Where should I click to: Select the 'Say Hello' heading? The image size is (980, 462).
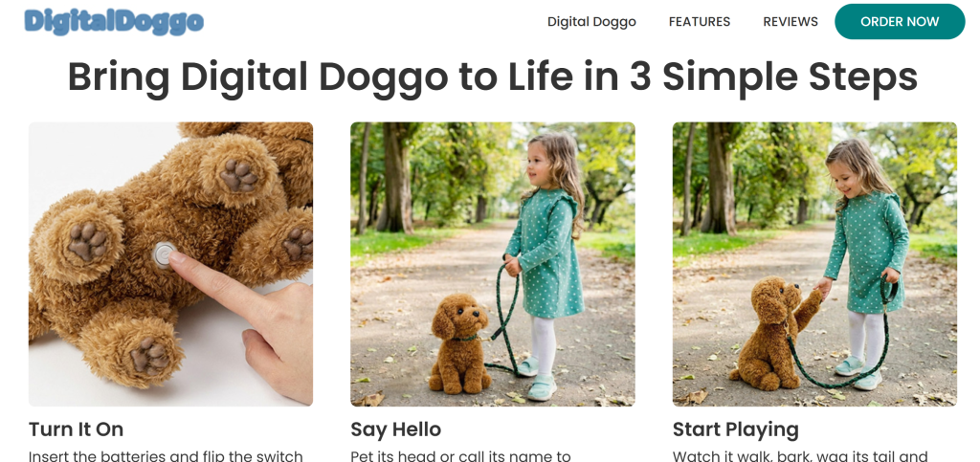point(395,429)
